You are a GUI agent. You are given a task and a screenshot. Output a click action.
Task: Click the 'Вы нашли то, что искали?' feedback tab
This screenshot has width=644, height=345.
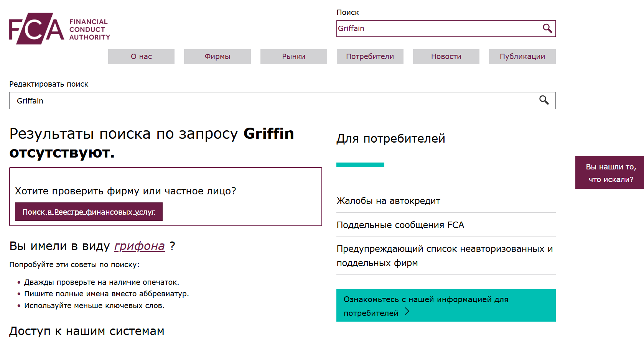click(610, 172)
